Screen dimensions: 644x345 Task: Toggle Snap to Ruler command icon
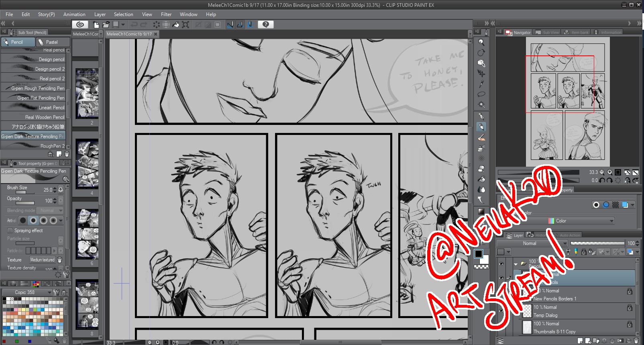[230, 24]
